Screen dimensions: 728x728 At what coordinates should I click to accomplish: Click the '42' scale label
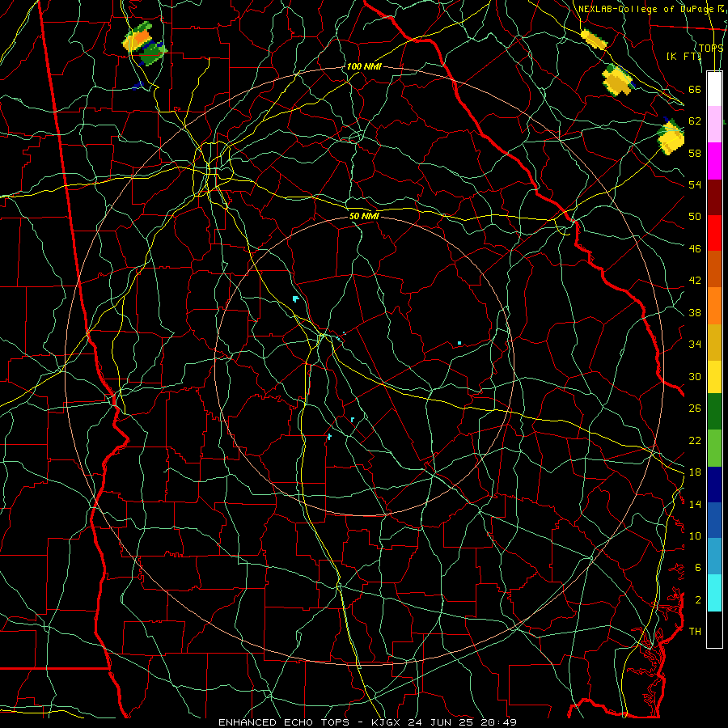click(x=695, y=281)
